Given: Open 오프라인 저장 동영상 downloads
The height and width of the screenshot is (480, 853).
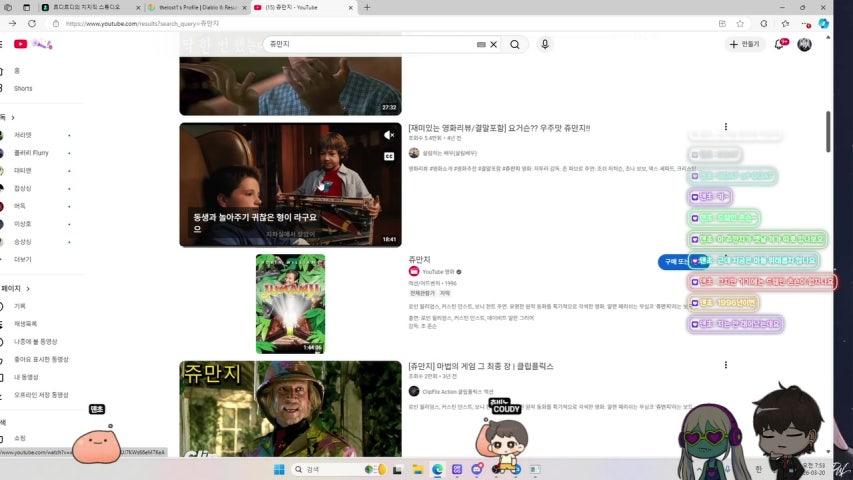Looking at the screenshot, I should (x=41, y=395).
